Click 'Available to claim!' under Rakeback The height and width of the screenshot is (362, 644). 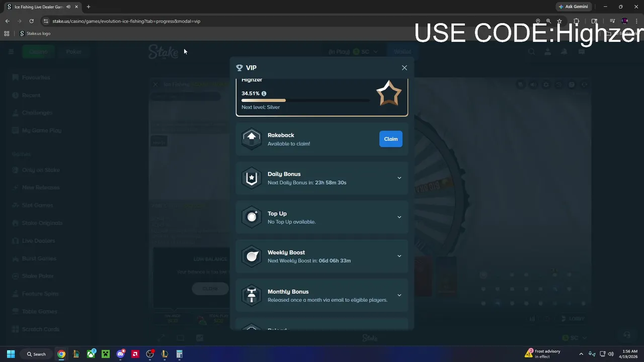[289, 144]
